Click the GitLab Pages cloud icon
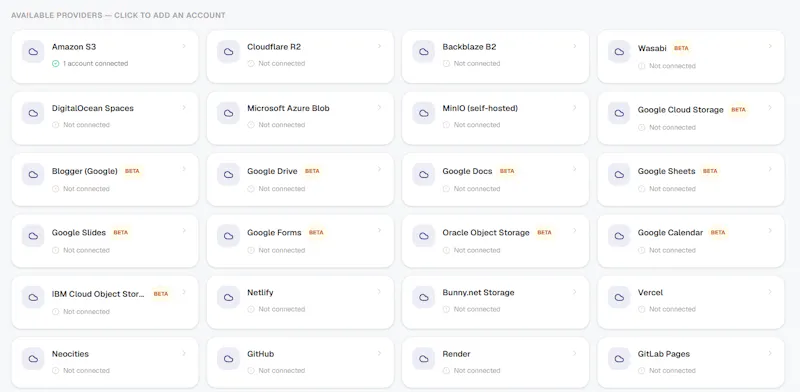The height and width of the screenshot is (392, 800). [x=619, y=358]
